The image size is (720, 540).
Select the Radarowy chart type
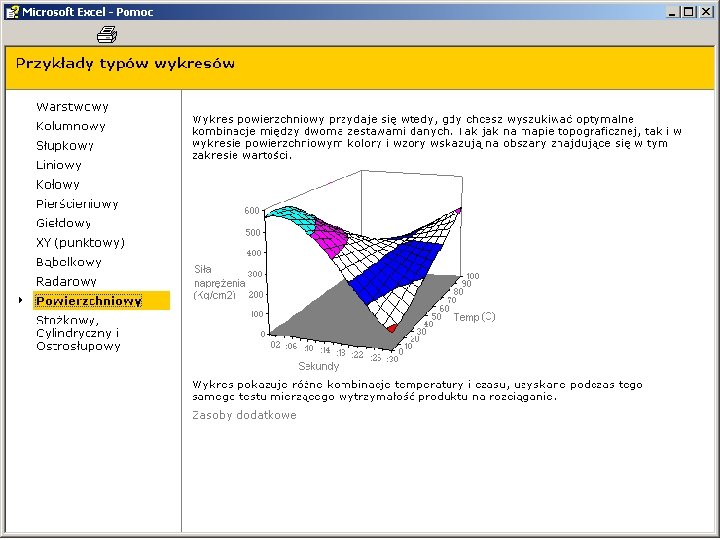pos(66,281)
